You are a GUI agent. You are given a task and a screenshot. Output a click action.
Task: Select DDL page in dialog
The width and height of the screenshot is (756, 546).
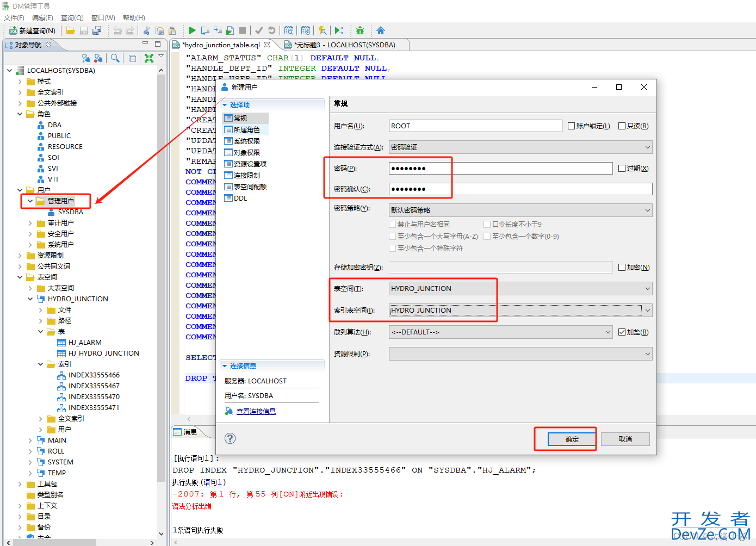(236, 198)
